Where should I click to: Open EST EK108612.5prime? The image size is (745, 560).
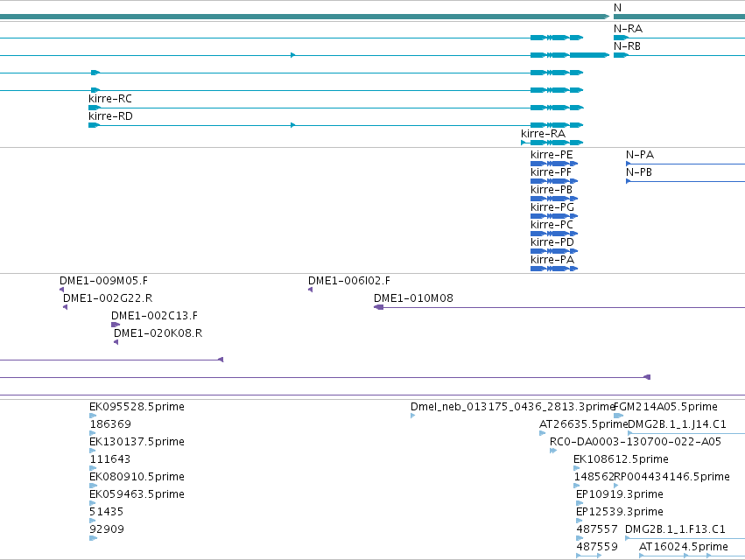621,459
